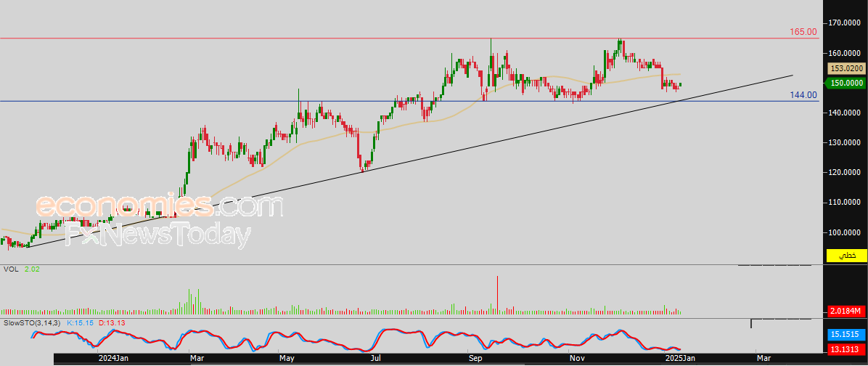Click the 110.0000 price axis label
Image resolution: width=868 pixels, height=366 pixels.
point(845,203)
